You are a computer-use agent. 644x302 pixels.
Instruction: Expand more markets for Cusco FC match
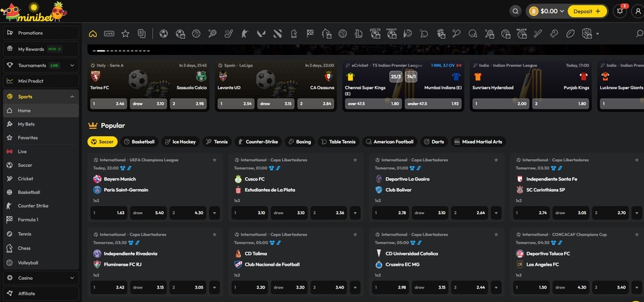(x=356, y=213)
